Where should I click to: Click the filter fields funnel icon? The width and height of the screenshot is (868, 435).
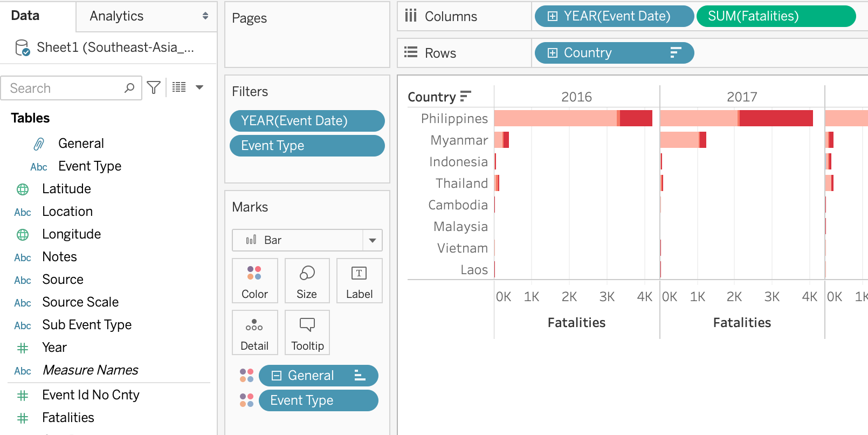pos(154,87)
